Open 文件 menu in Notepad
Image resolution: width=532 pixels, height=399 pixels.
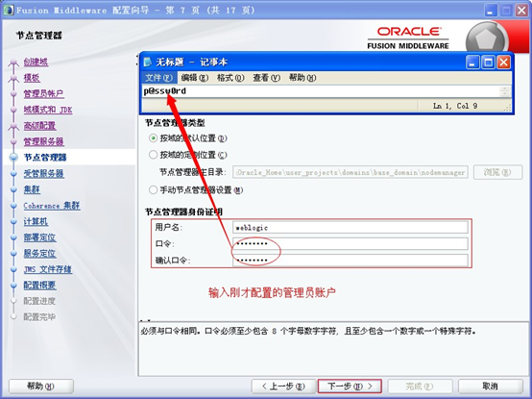tap(158, 78)
